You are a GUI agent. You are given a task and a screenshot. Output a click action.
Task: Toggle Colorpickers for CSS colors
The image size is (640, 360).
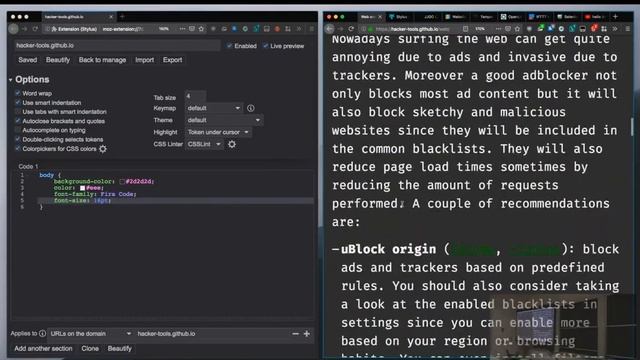pyautogui.click(x=18, y=149)
